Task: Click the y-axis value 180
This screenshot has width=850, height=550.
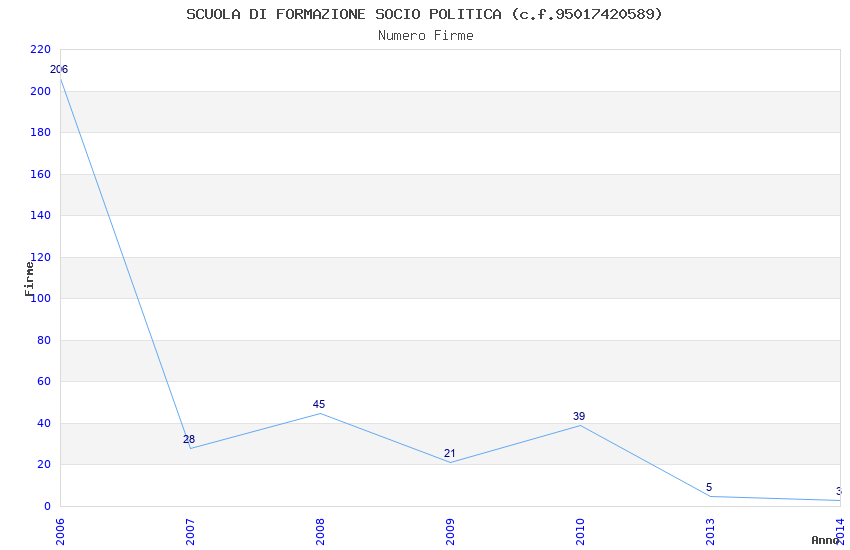Action: click(41, 132)
